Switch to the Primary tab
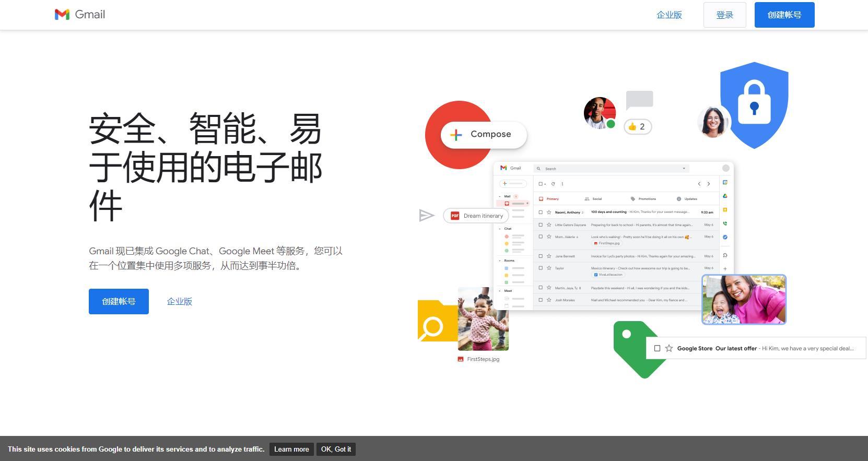This screenshot has height=461, width=868. point(549,199)
